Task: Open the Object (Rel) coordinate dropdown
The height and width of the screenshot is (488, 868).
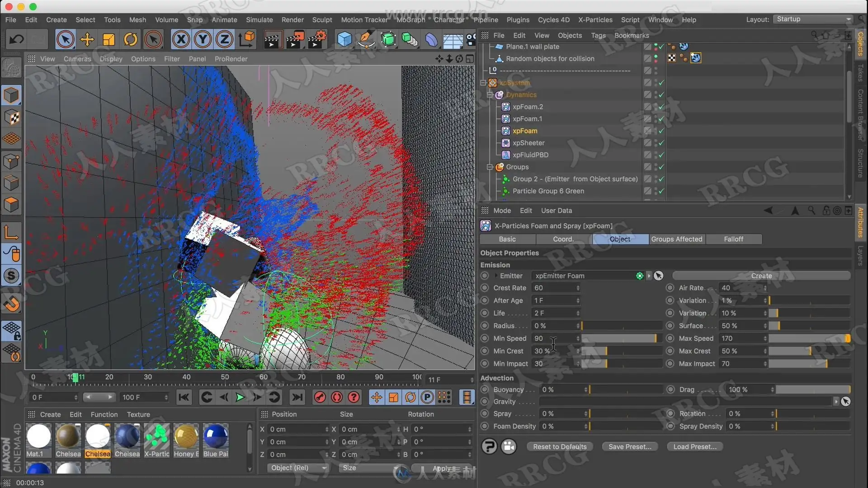Action: (x=298, y=468)
